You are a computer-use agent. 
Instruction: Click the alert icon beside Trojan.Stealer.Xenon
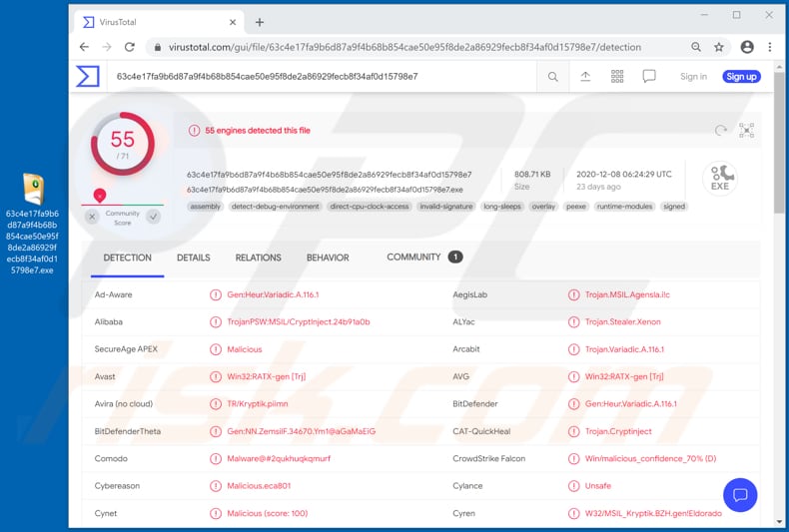pos(573,321)
